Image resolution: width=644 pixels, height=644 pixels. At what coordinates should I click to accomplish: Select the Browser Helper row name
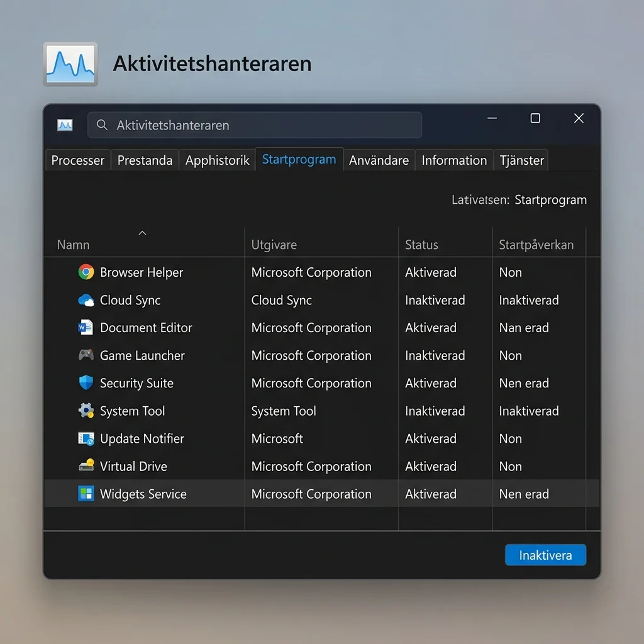tap(142, 272)
